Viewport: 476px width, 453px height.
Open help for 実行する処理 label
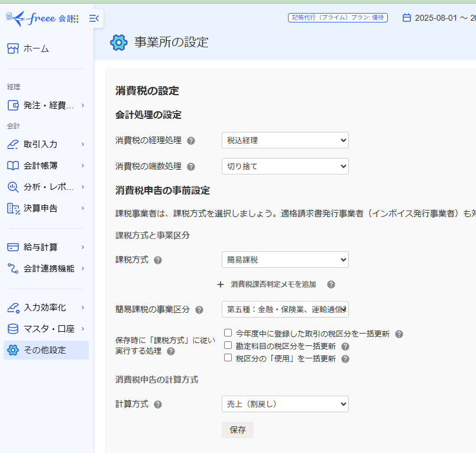(x=171, y=352)
